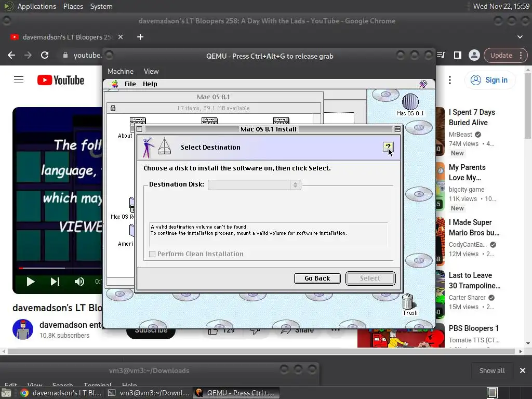Viewport: 532px width, 399px height.
Task: Click the QEMU taskbar item
Action: (236, 393)
